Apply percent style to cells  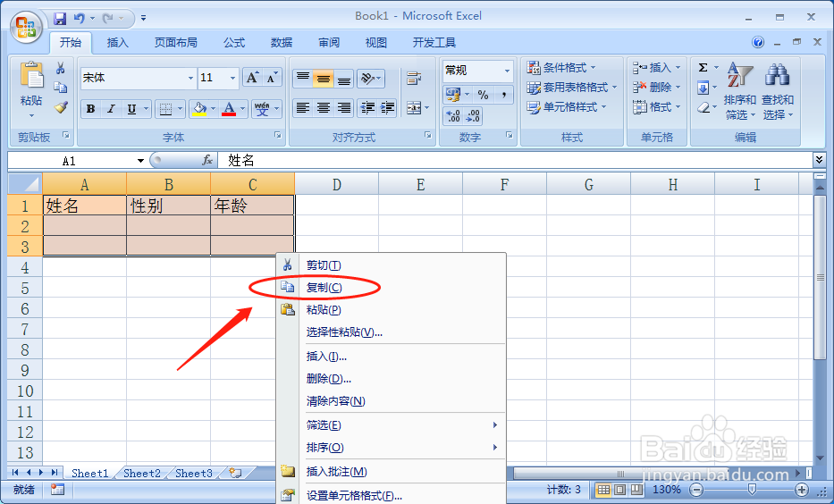(x=483, y=95)
